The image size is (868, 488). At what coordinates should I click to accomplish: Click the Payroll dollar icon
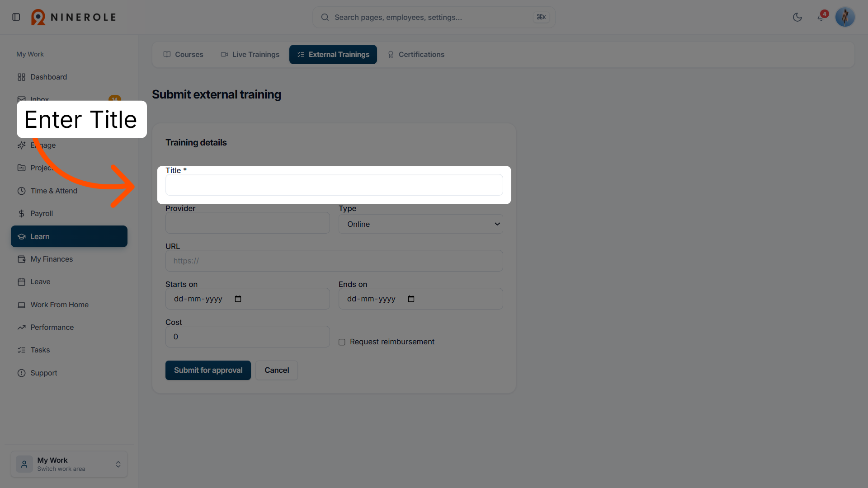(x=21, y=213)
